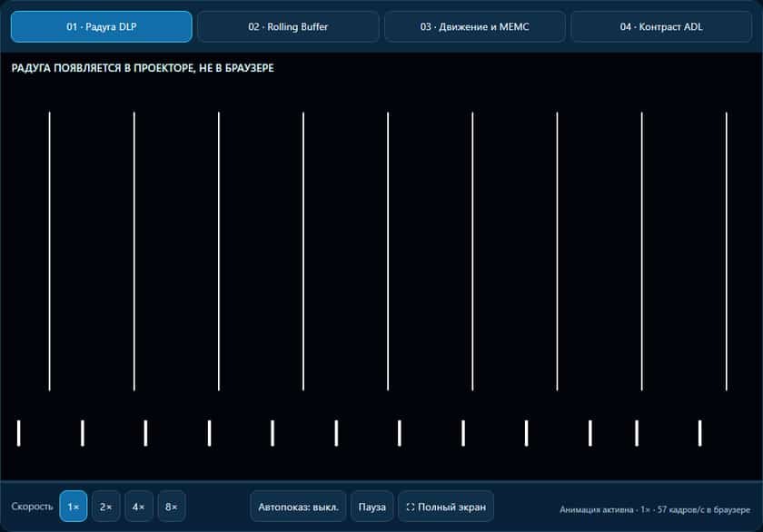
Task: Click the heading РАДУГА ПОЯВЛЯЕТСЯ В ПРОЕКТОРЕ
Action: (143, 68)
